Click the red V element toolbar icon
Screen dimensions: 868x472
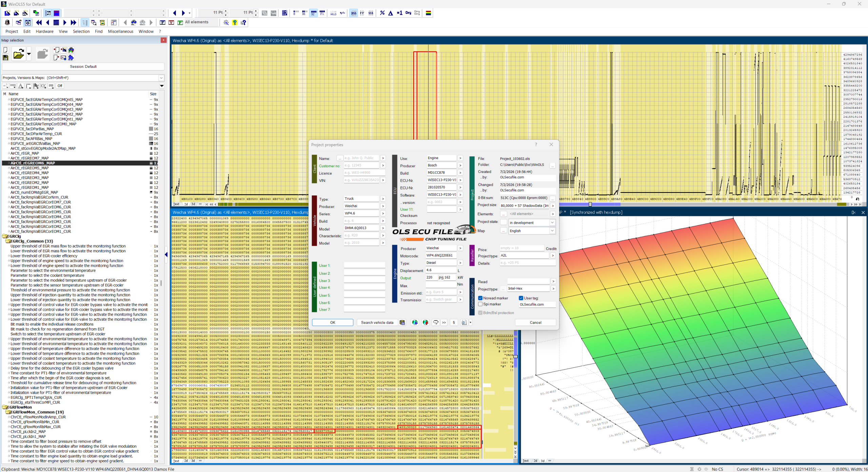tap(171, 22)
